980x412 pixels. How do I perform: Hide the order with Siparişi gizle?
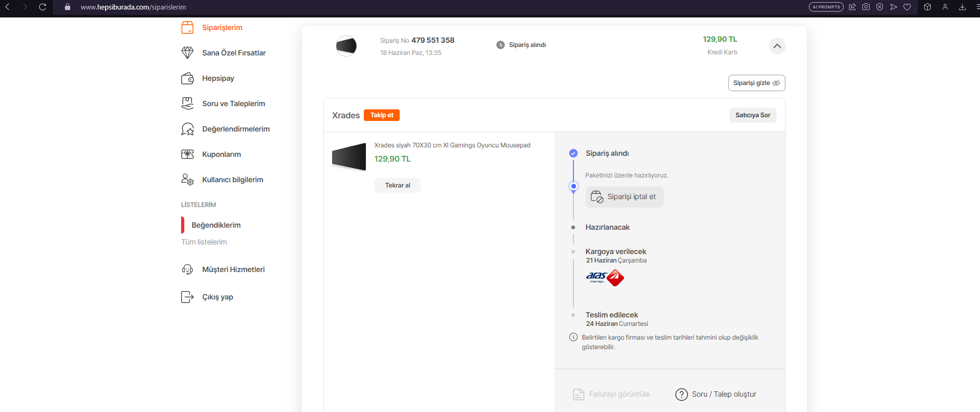757,83
